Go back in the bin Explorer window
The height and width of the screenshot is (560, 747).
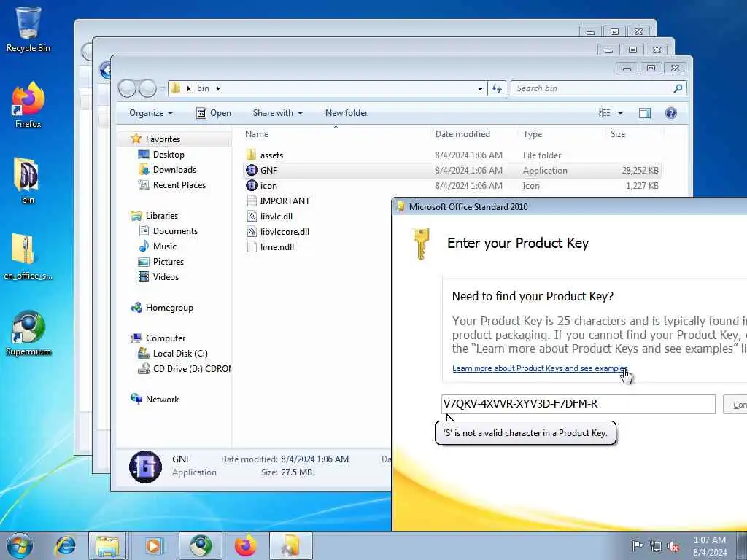point(127,88)
